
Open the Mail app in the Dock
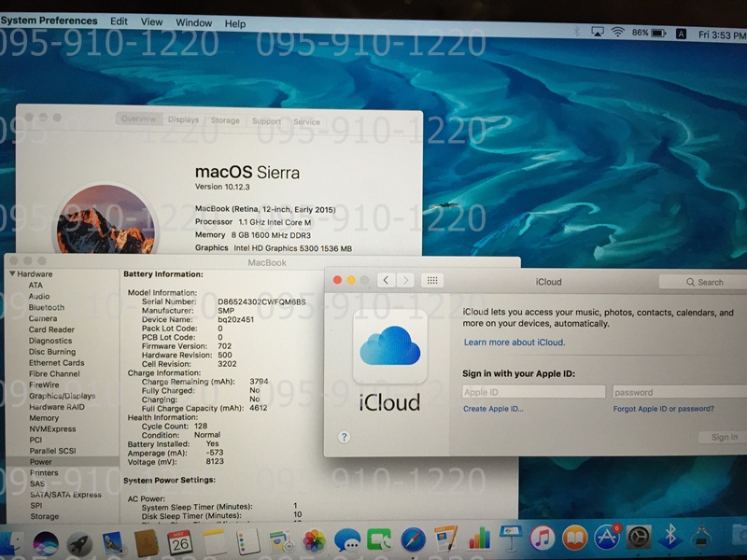(x=113, y=543)
